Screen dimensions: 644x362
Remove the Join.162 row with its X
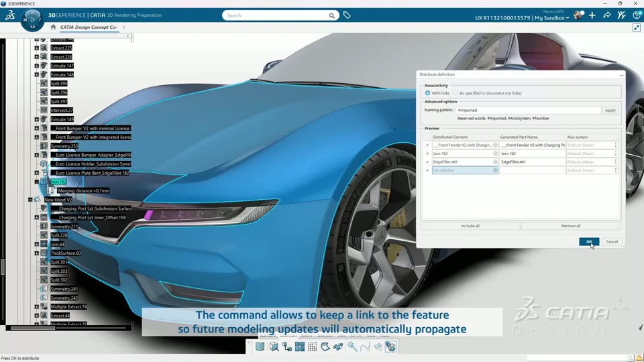[x=427, y=154]
